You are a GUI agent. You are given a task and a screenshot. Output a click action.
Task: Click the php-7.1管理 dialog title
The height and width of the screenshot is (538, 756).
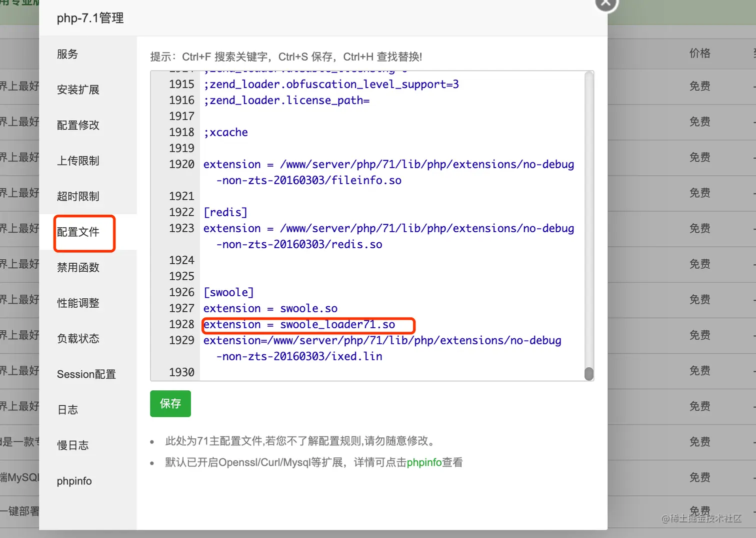pyautogui.click(x=90, y=18)
